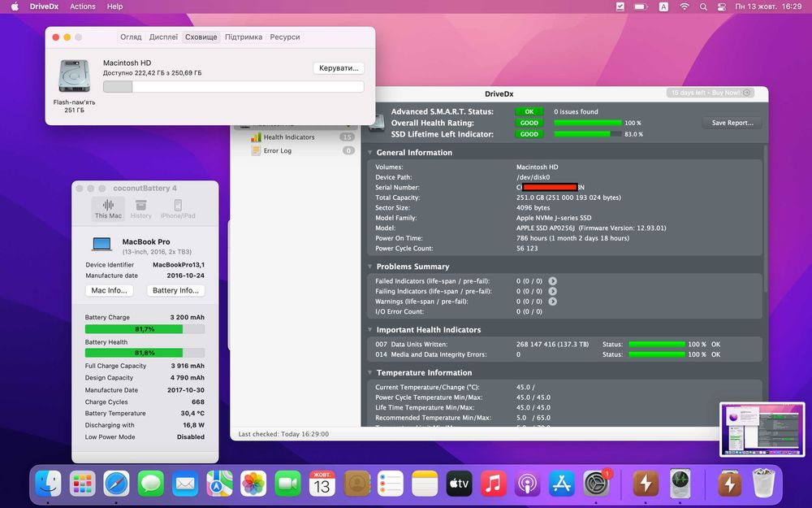Click the Health Indicators bar-chart icon
The height and width of the screenshot is (508, 812).
[256, 137]
